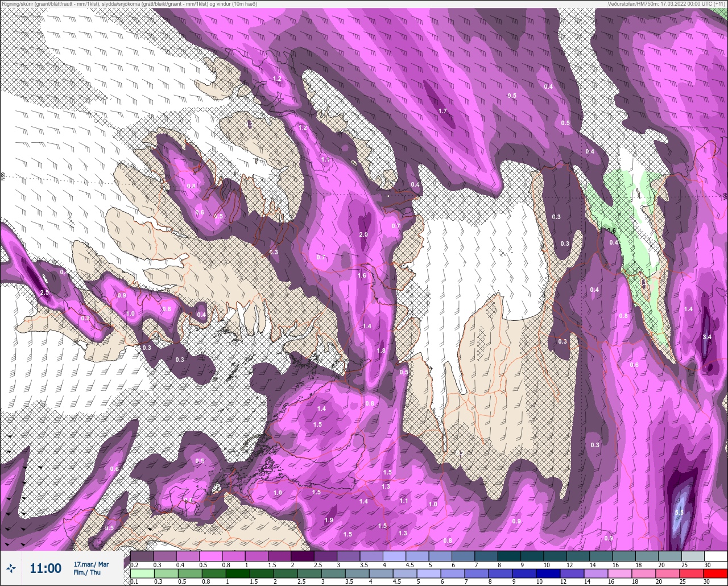The image size is (728, 586).
Task: Click the compass star icon beside 11:00
Action: click(11, 568)
